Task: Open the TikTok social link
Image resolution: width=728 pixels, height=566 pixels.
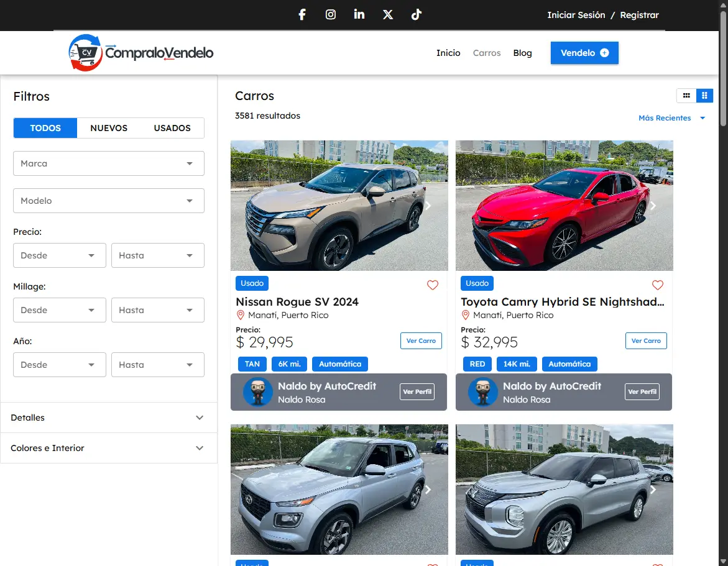Action: (417, 15)
